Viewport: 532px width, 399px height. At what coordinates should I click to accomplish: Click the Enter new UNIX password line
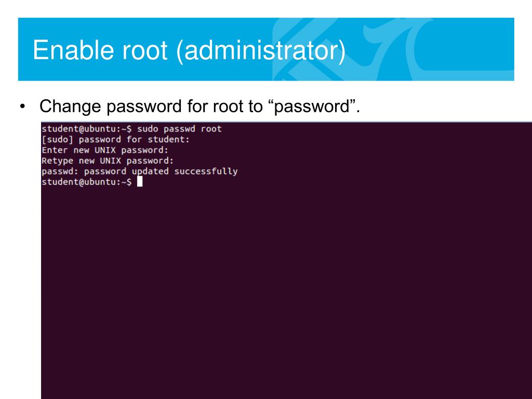105,150
